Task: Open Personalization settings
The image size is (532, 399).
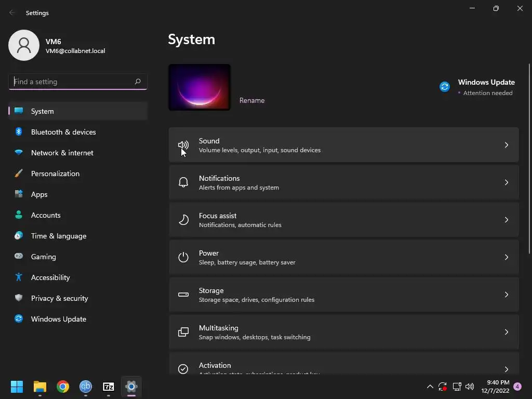Action: pyautogui.click(x=78, y=174)
